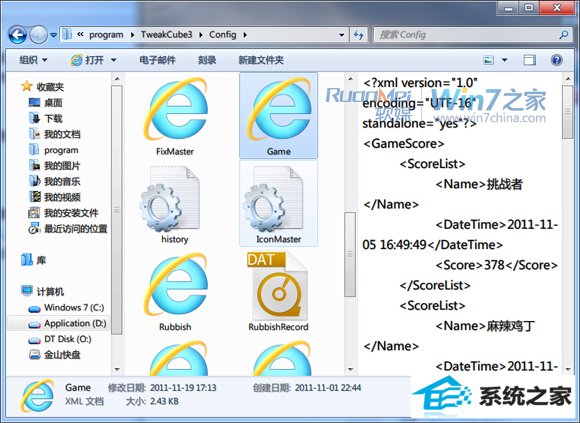Click the preview pane scroll down arrow

tap(568, 369)
